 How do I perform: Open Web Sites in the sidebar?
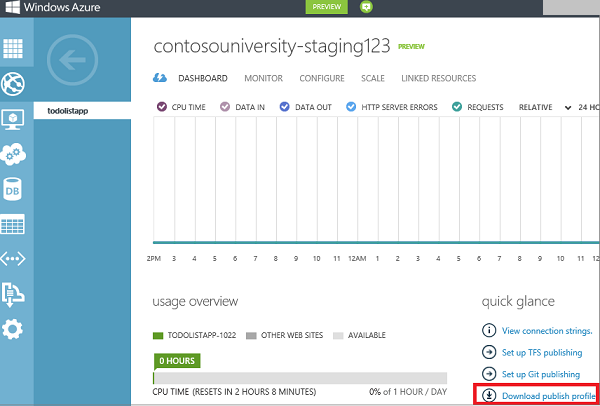click(15, 83)
